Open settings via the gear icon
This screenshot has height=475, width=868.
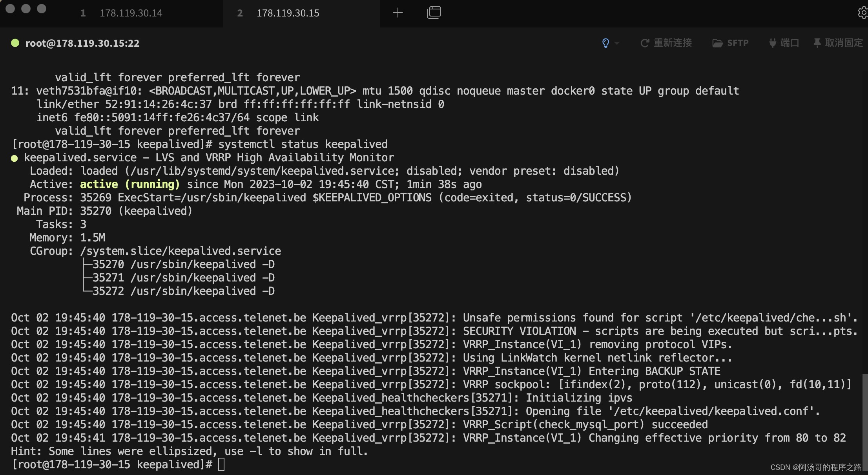[863, 13]
